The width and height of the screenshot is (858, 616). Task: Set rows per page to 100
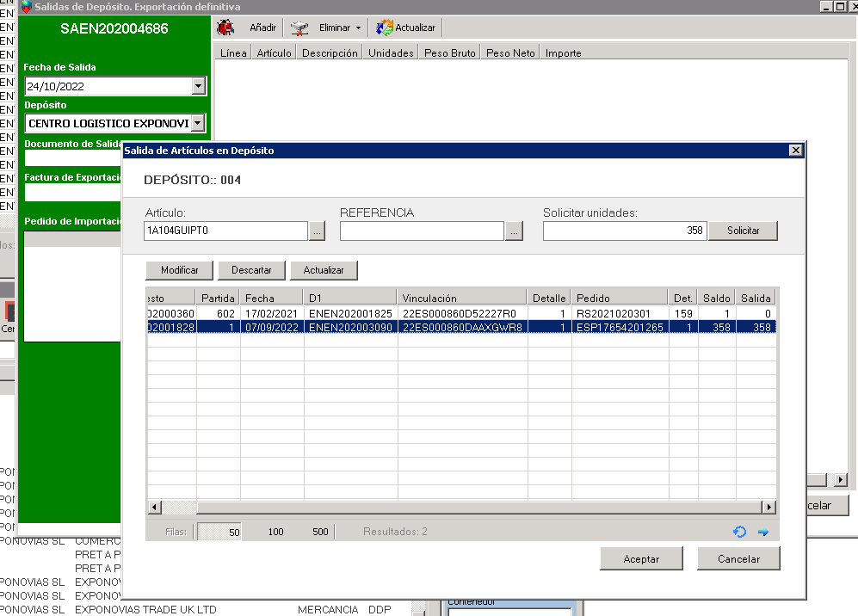(275, 532)
